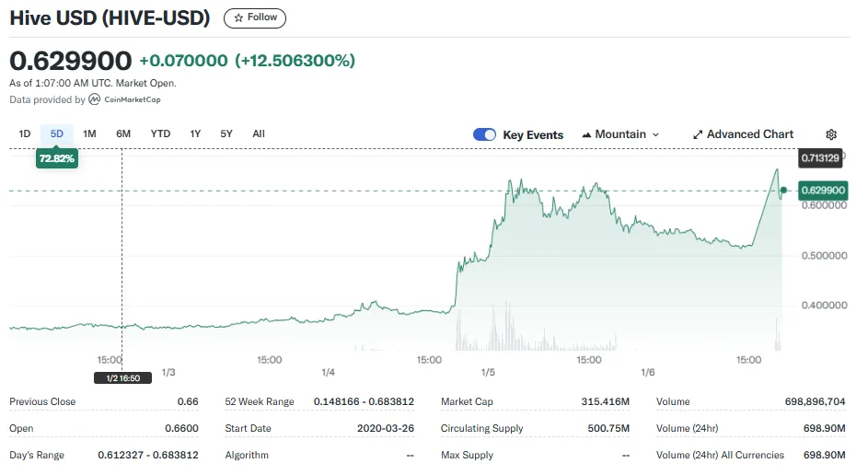
Task: Select the 5D range tab
Action: coord(56,134)
